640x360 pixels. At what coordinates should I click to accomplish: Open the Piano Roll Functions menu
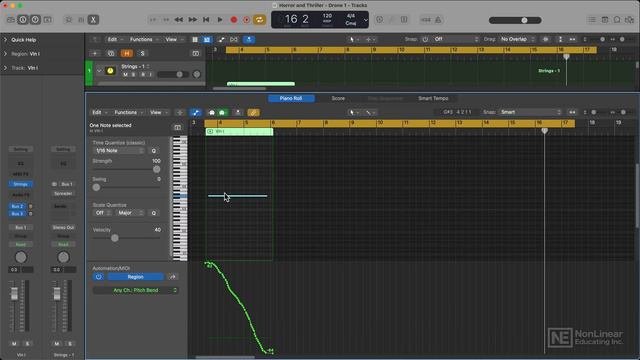(x=128, y=112)
